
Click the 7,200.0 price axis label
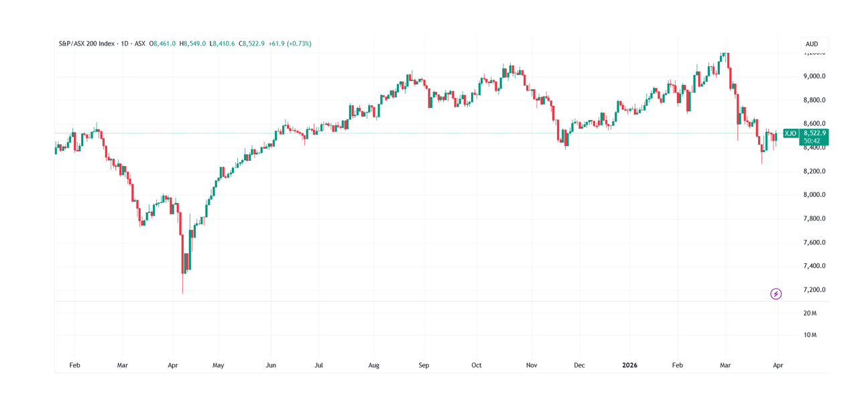(x=814, y=290)
